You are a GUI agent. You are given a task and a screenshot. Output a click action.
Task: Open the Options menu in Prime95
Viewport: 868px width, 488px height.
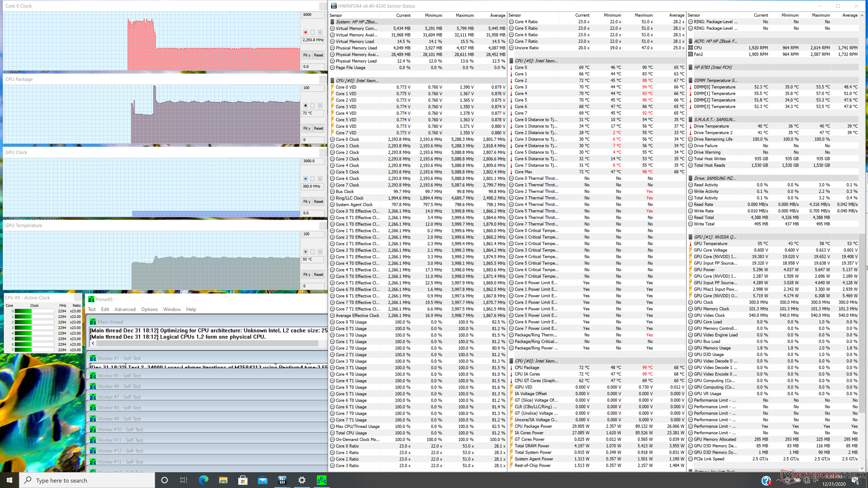point(149,310)
